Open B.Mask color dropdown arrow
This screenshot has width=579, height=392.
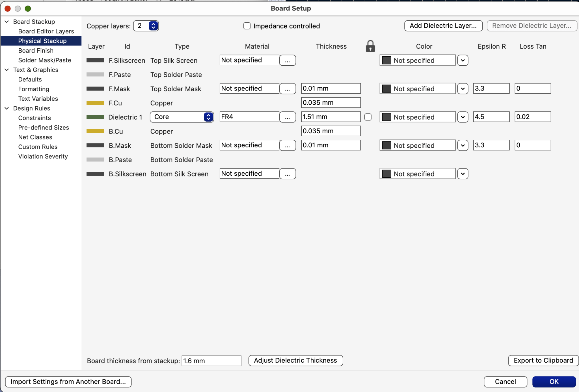(x=463, y=145)
